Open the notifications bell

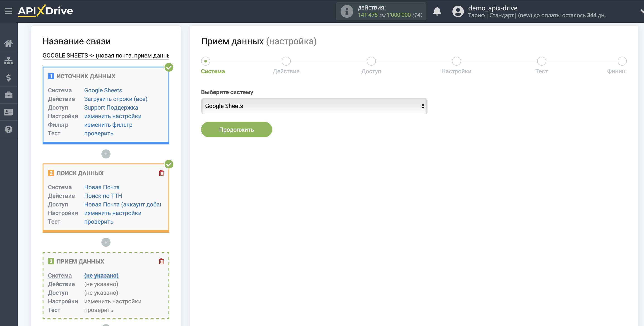coord(437,11)
